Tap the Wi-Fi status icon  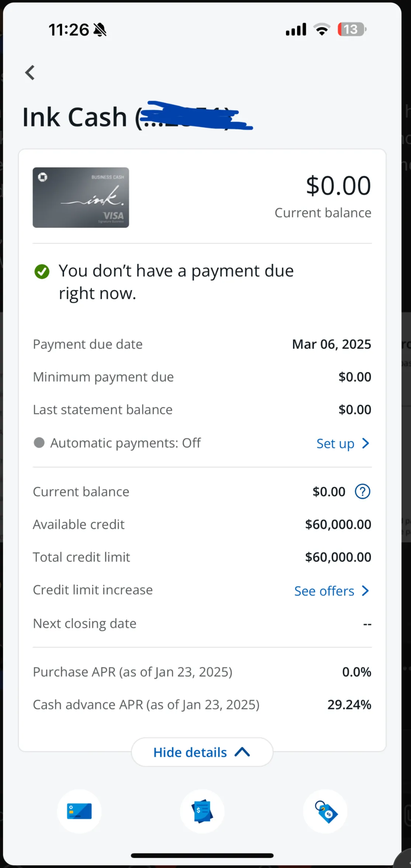(x=322, y=29)
